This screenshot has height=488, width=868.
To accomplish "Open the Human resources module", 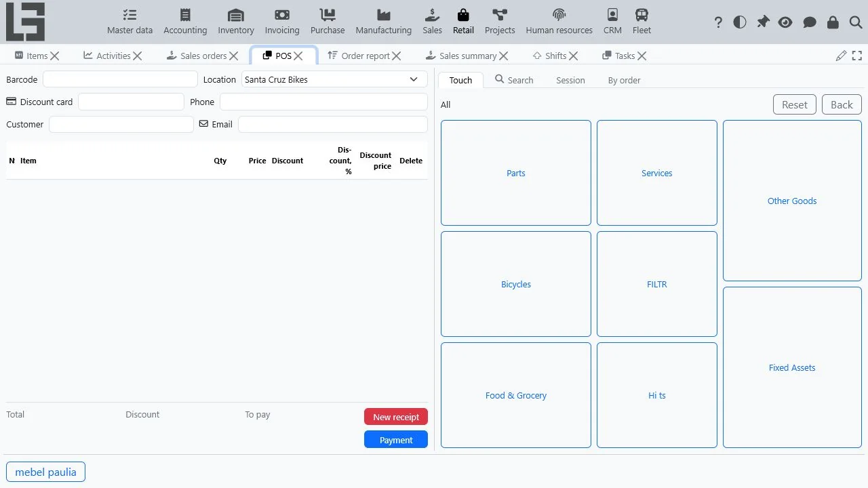I will pos(559,22).
